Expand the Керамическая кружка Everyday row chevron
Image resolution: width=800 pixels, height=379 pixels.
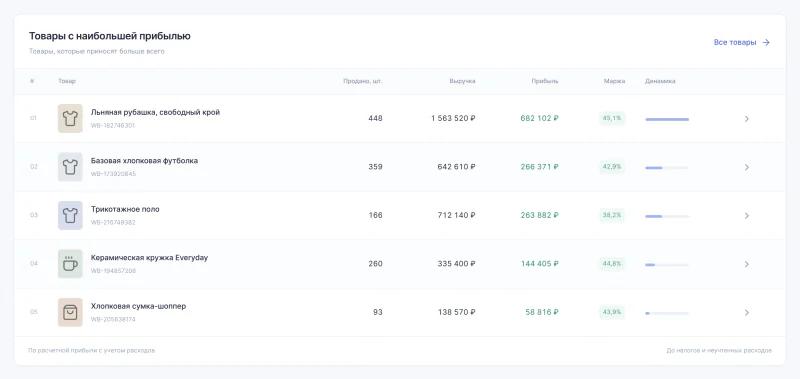coord(746,264)
